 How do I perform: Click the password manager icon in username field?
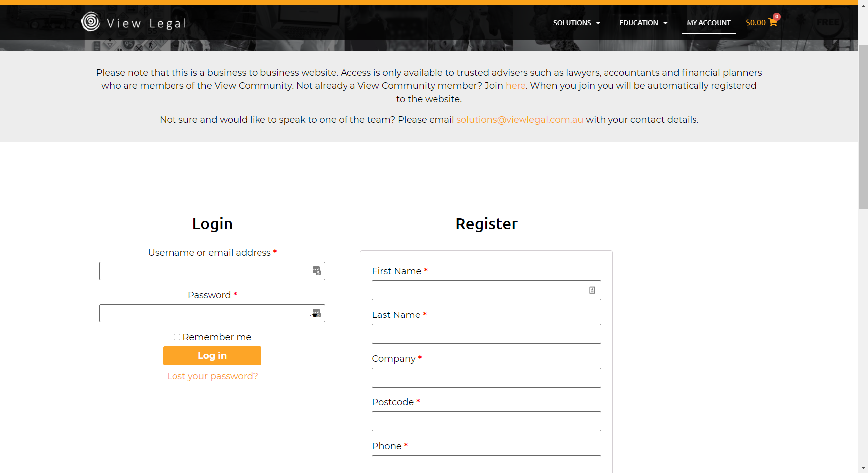[x=316, y=271]
